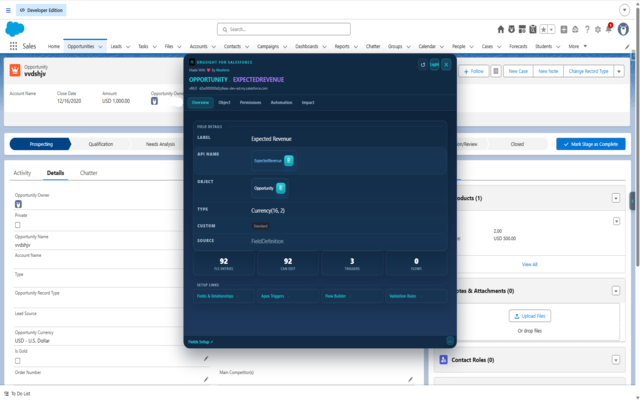Expand the Leads nav dropdown
The image size is (640, 400).
coord(128,47)
